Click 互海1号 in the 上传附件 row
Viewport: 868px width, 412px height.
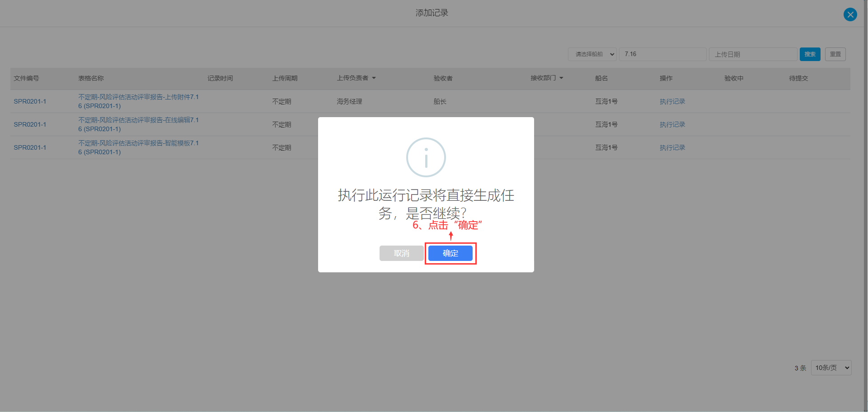pyautogui.click(x=606, y=101)
